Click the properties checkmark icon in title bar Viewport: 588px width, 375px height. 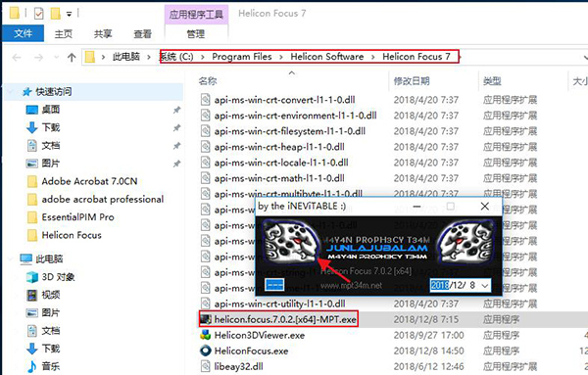(x=38, y=14)
